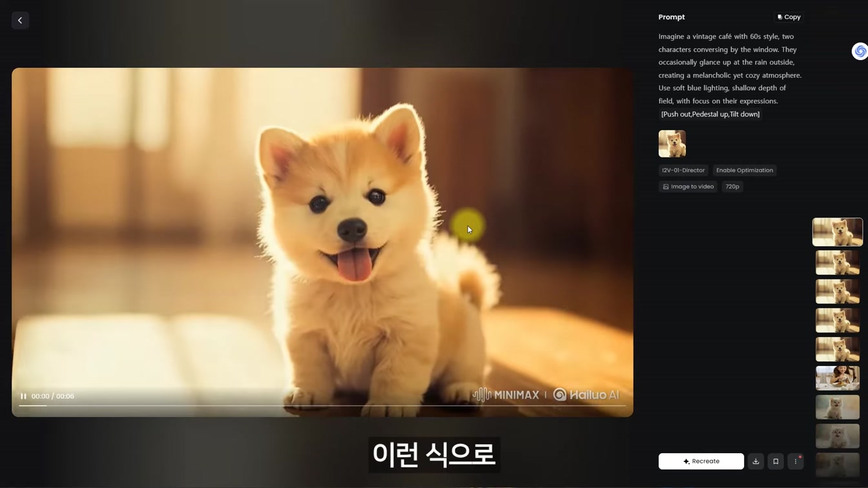Select the third puppy video thumbnail
The image size is (868, 488).
837,292
